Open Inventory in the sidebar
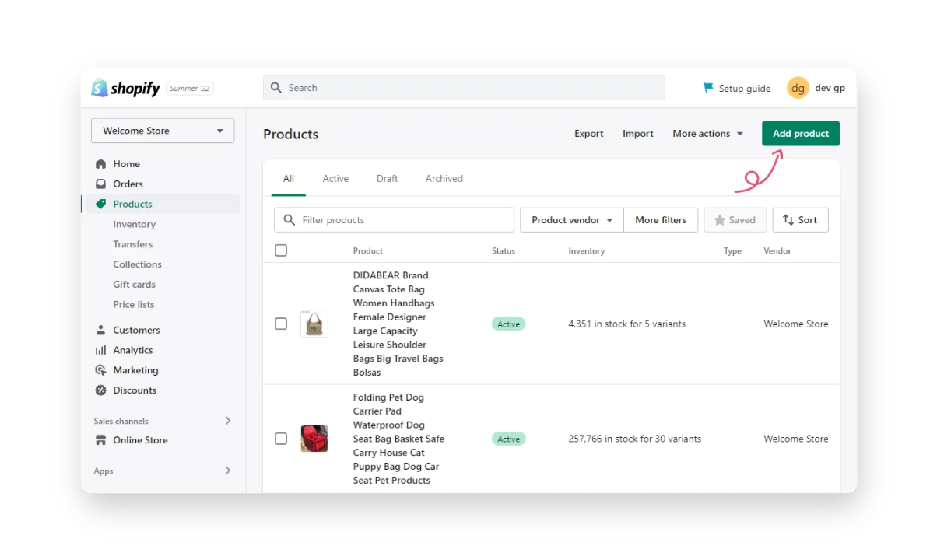937x560 pixels. pos(135,224)
